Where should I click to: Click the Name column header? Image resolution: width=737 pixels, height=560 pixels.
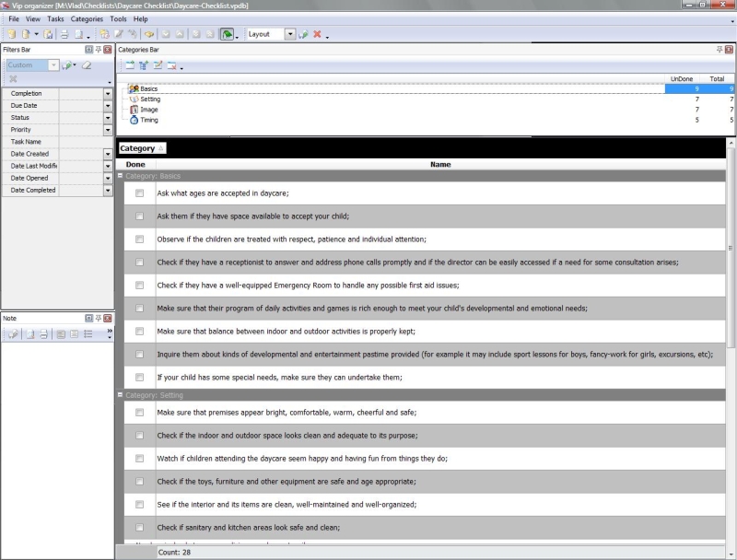[x=440, y=164]
